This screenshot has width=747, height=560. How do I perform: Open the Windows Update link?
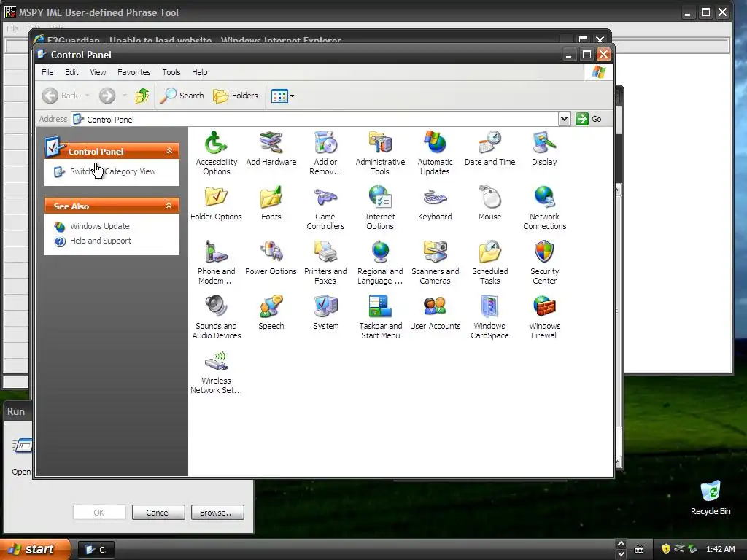coord(99,226)
